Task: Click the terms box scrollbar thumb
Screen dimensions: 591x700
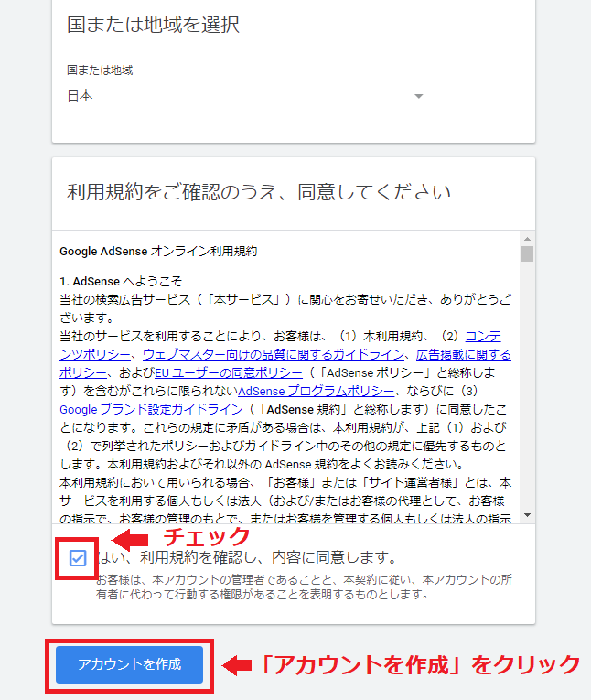Action: click(x=527, y=254)
